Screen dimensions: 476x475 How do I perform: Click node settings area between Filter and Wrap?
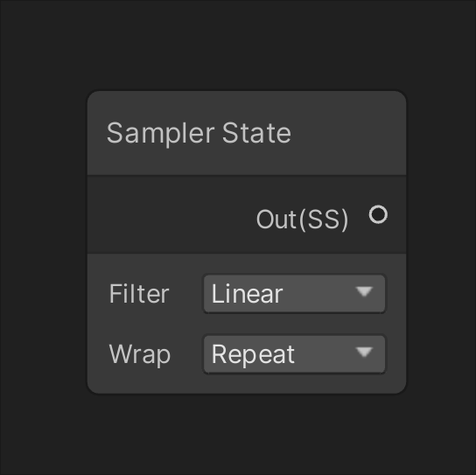[247, 324]
